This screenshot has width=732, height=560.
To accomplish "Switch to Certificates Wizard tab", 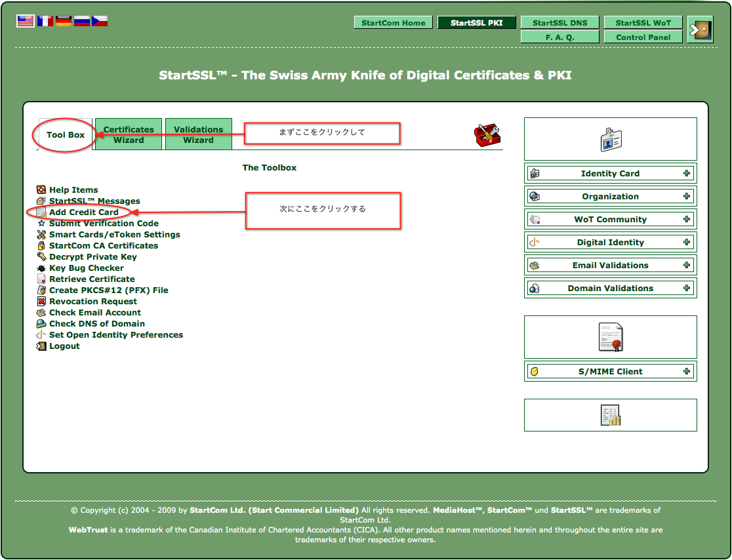I will pyautogui.click(x=129, y=134).
